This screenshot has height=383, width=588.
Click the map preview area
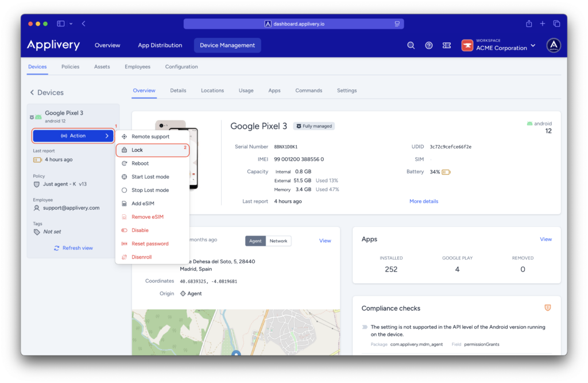pyautogui.click(x=236, y=332)
